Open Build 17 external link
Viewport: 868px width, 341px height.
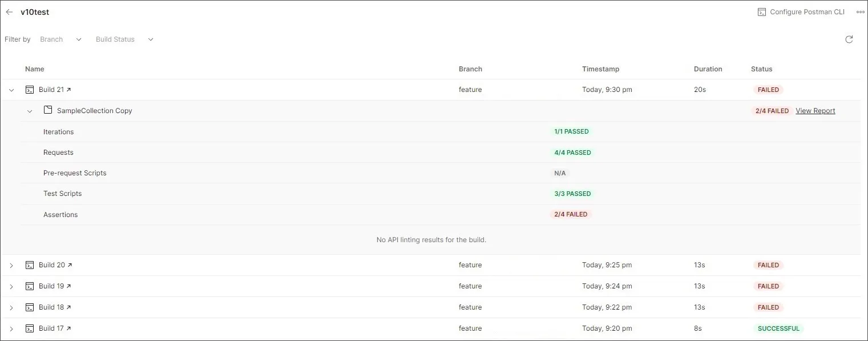pyautogui.click(x=69, y=328)
